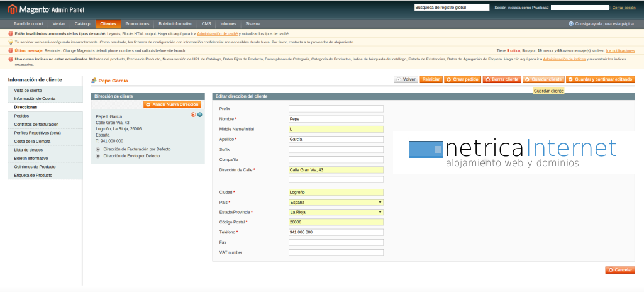Click the Dirección de Calle first line field
Viewport: 644px width, 292px height.
point(336,170)
